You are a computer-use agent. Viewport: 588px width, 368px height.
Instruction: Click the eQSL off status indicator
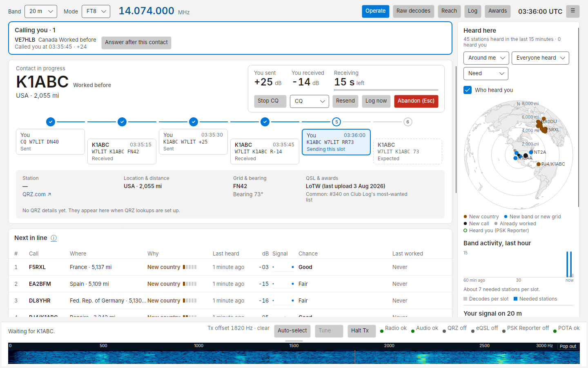point(484,328)
